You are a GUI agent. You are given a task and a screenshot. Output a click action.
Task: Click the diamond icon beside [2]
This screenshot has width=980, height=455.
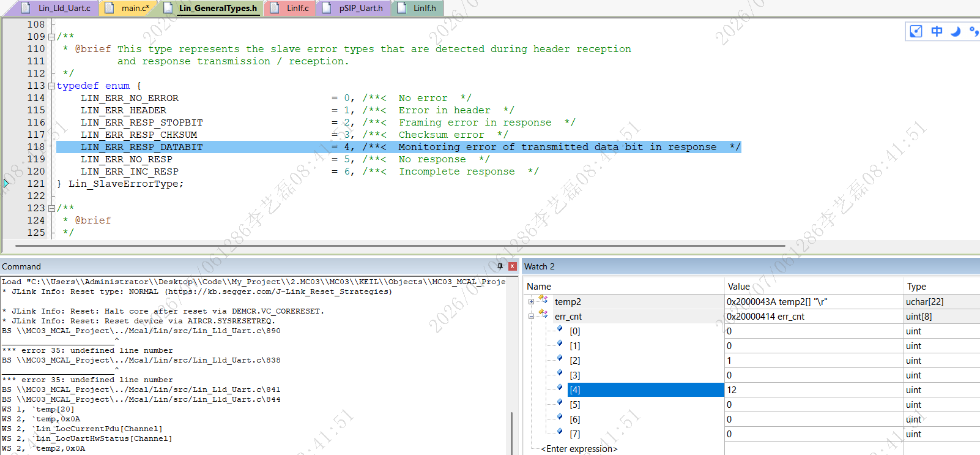coord(560,359)
